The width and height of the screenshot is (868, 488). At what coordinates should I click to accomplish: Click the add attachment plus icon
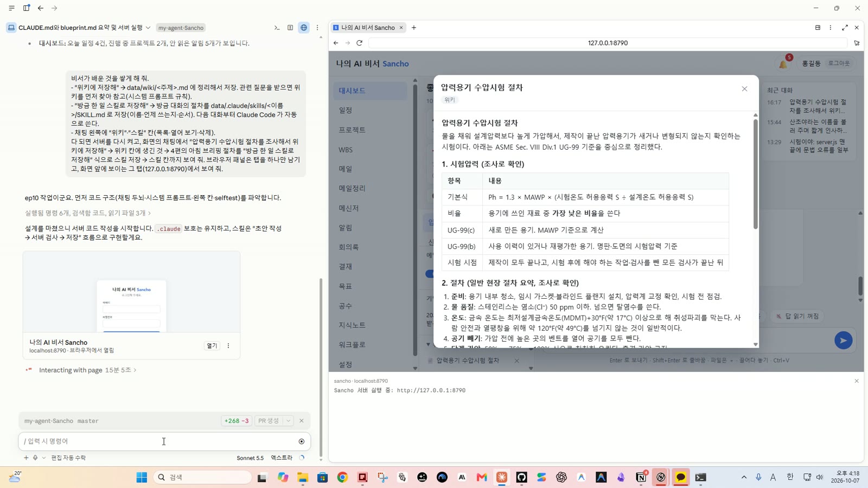coord(26,458)
